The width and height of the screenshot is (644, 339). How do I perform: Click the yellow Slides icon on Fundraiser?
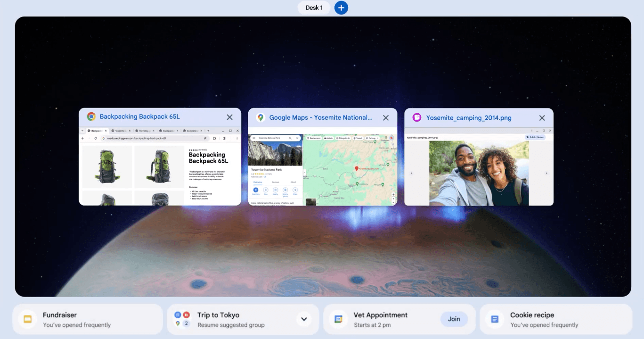[28, 319]
